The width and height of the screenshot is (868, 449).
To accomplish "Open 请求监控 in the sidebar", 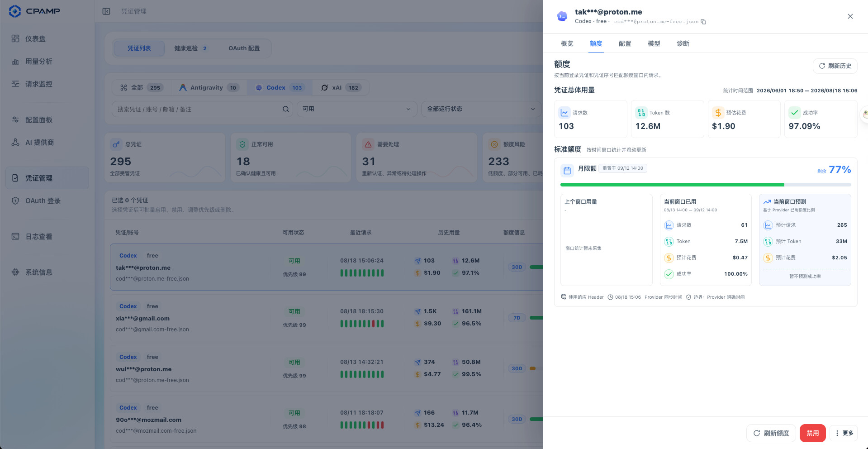I will click(47, 84).
